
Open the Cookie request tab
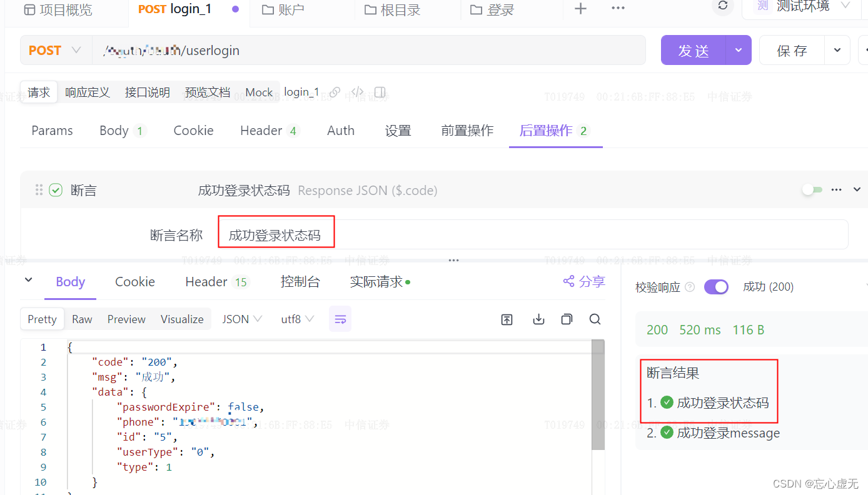click(x=193, y=131)
